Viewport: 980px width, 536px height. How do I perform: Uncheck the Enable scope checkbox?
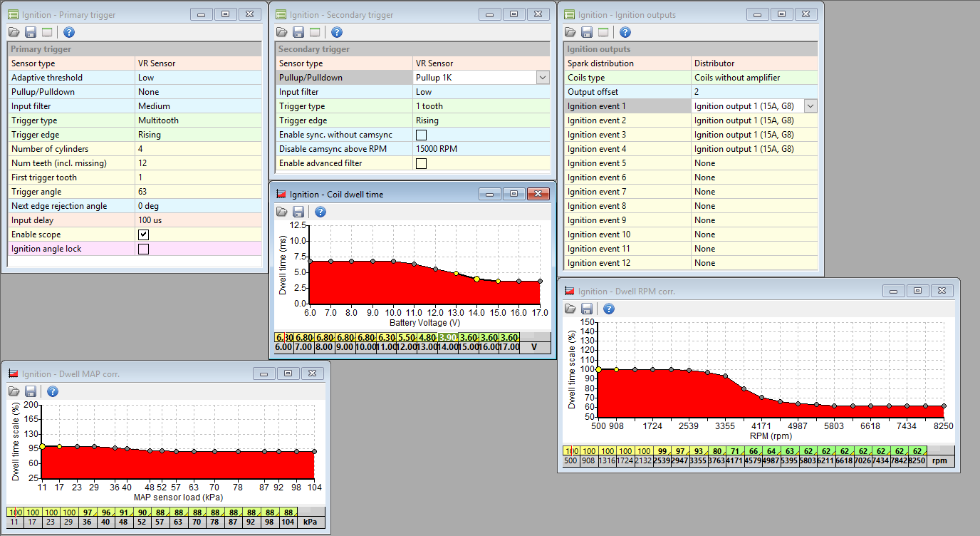(x=143, y=234)
